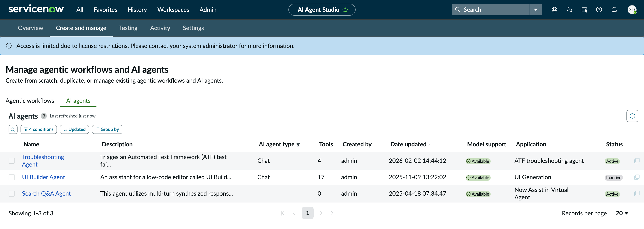Click the Created by column header
Screen dimensions: 644x229
[x=357, y=144]
